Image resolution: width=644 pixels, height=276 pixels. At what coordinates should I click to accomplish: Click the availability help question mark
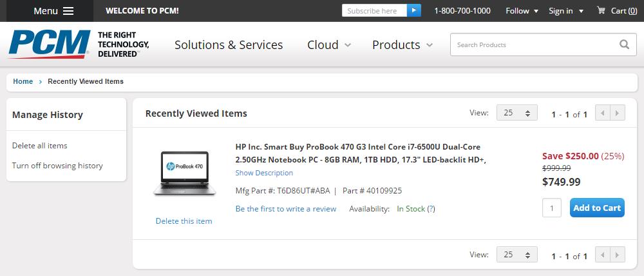tap(431, 209)
